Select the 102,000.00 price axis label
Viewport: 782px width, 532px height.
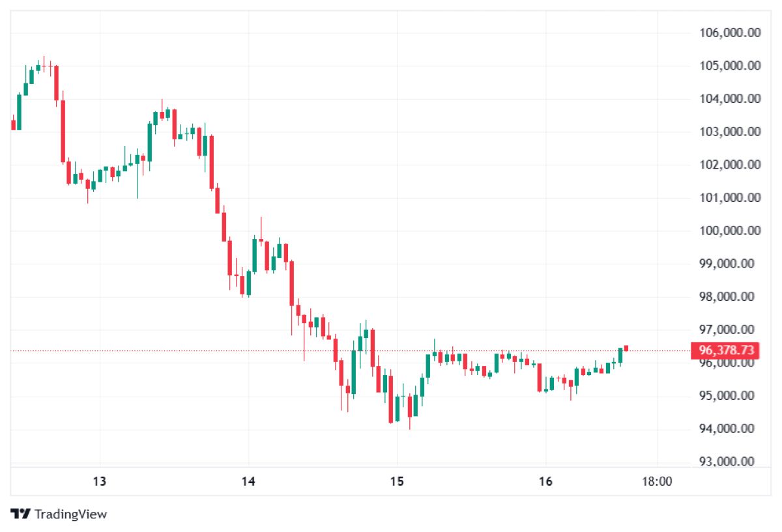730,165
